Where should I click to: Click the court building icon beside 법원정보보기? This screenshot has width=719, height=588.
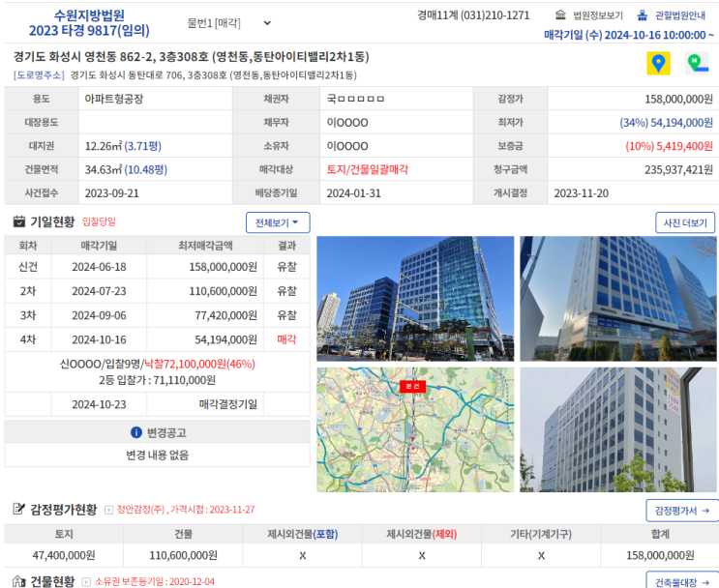pyautogui.click(x=560, y=15)
